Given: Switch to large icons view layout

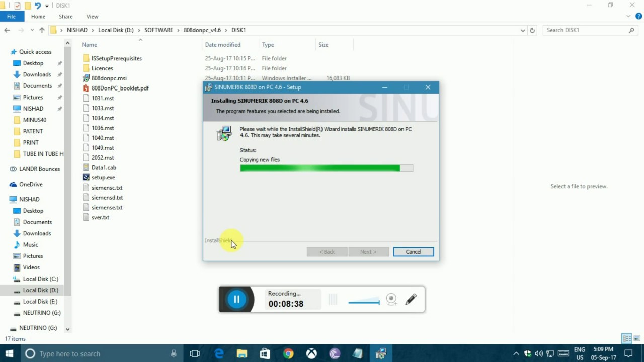Looking at the screenshot, I should coord(636,338).
